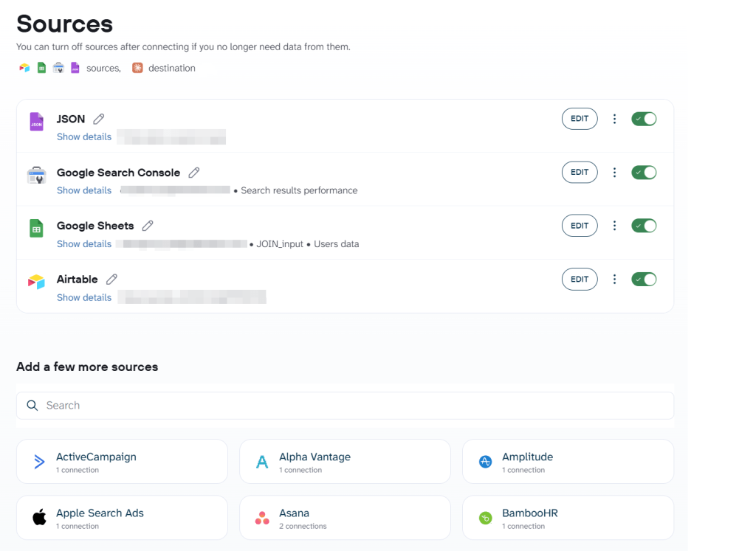Click the Apple Search Ads logo

[39, 518]
